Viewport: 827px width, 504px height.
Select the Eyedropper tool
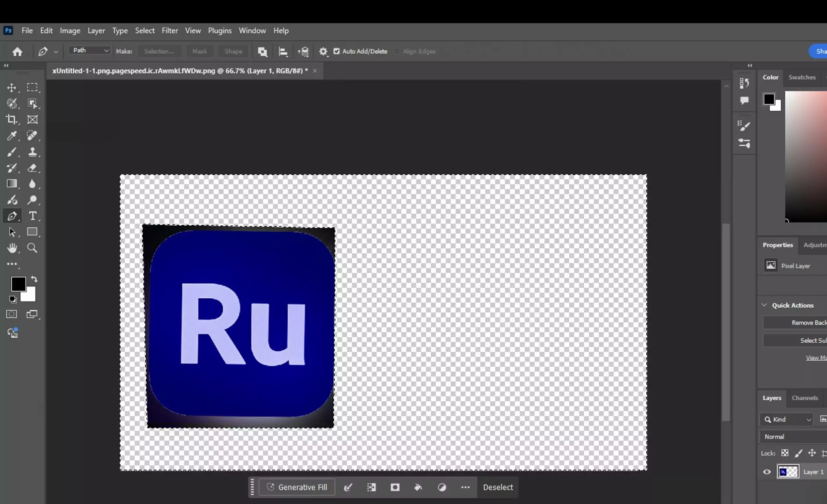pyautogui.click(x=11, y=136)
